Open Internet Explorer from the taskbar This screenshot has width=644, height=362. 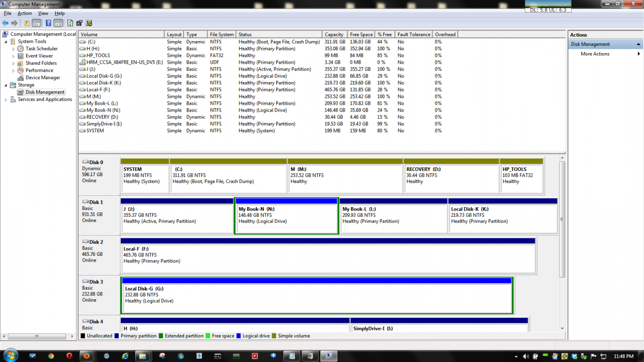coord(126,356)
